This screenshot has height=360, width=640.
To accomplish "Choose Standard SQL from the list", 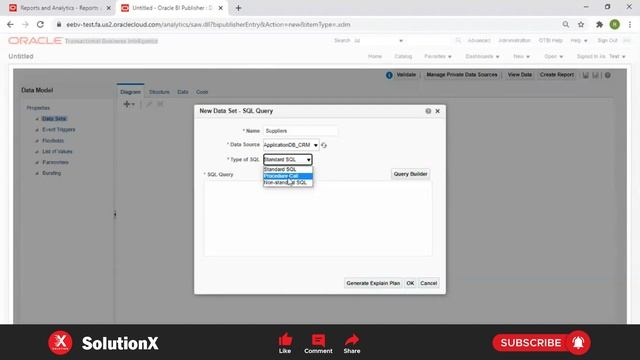I will click(x=288, y=169).
